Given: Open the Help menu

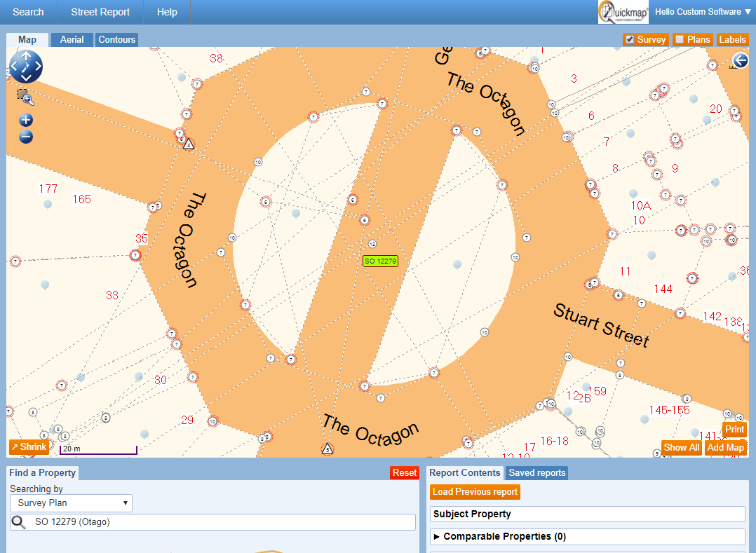Looking at the screenshot, I should point(167,12).
